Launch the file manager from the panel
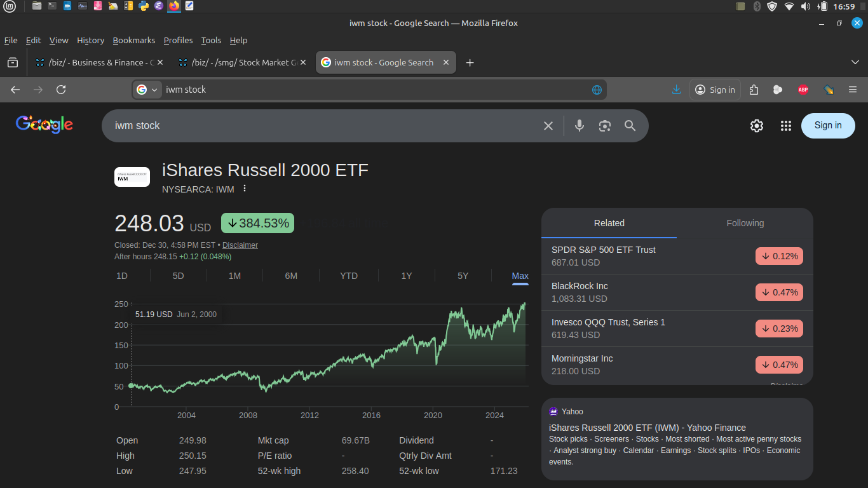868x488 pixels. point(37,6)
